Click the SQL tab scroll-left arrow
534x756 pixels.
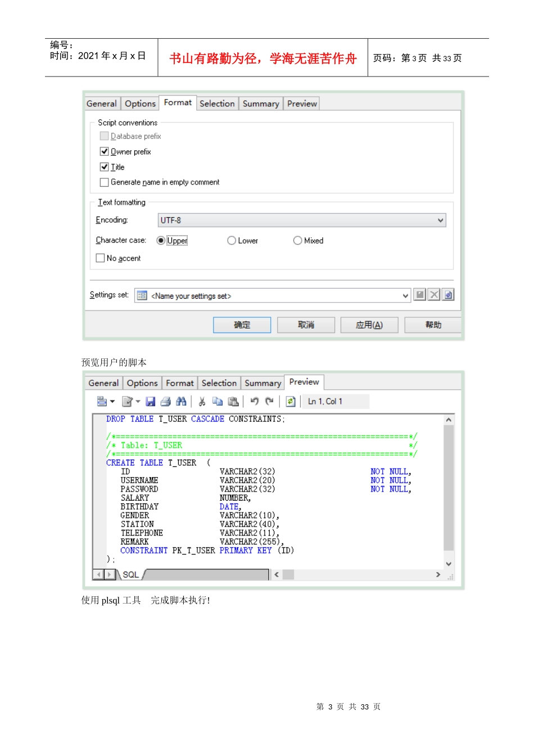[99, 574]
